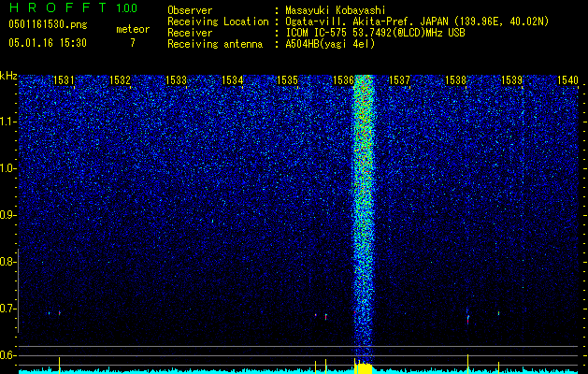Click the red echo dot just after 1538

click(468, 319)
